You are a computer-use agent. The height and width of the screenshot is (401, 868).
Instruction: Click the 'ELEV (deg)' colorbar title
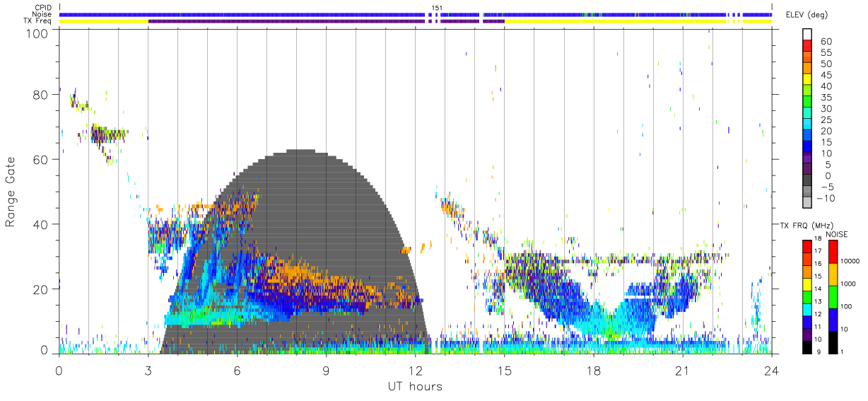(807, 15)
